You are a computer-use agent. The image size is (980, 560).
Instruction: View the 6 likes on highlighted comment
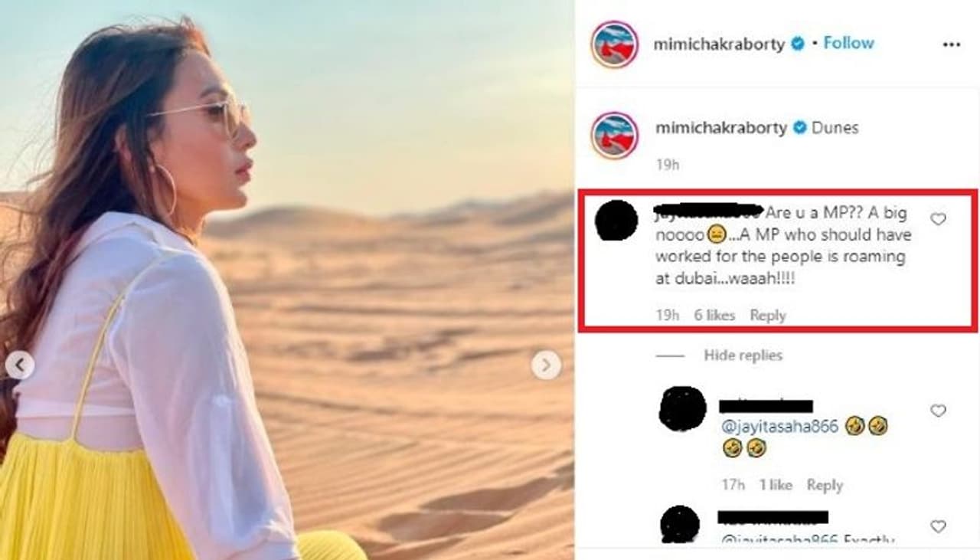(x=714, y=316)
